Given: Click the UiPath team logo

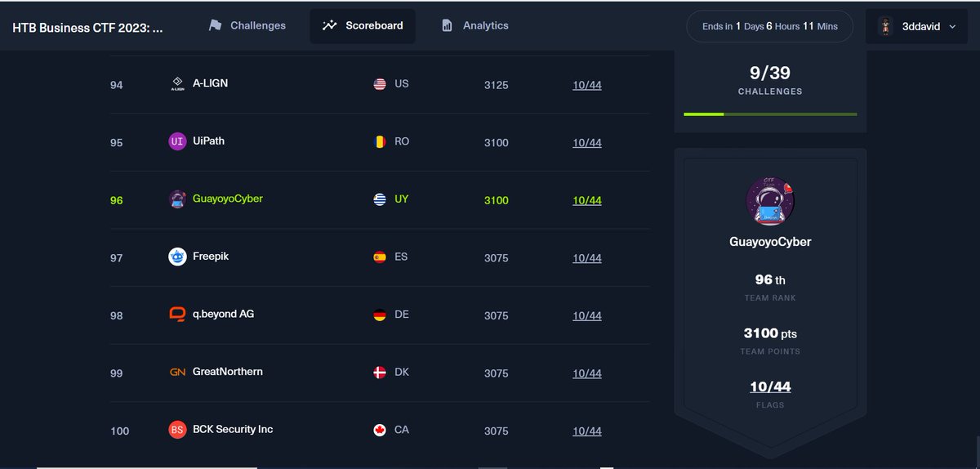Looking at the screenshot, I should [177, 141].
